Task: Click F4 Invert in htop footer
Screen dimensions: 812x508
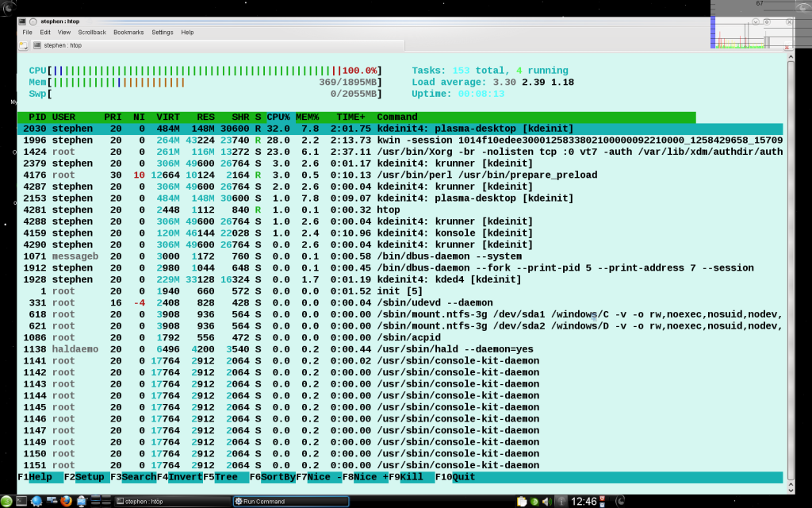Action: coord(180,477)
